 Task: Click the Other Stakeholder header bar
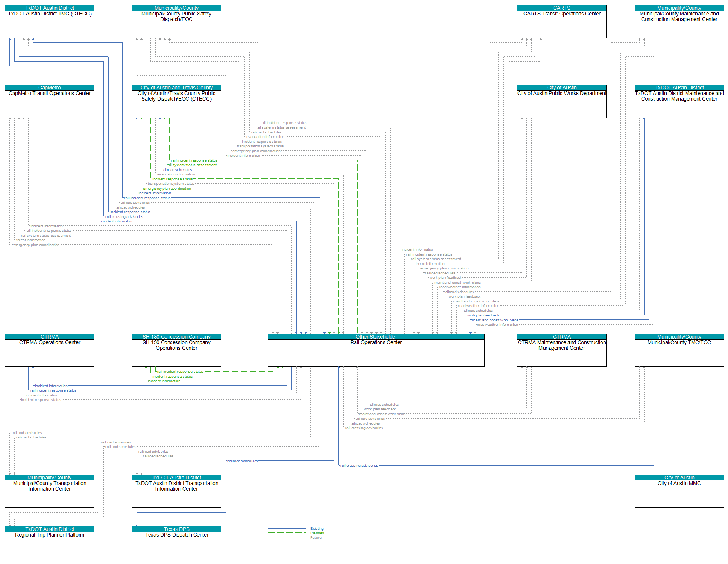coord(376,337)
